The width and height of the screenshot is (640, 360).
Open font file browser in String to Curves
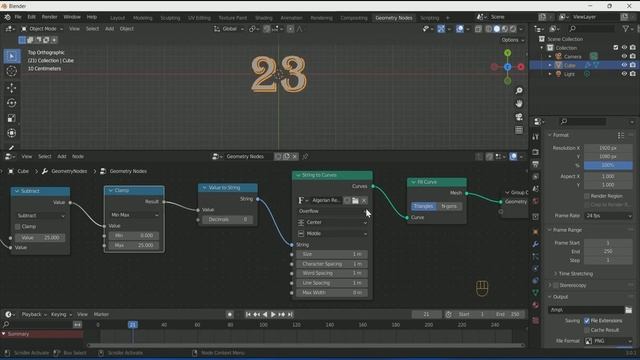click(x=355, y=200)
